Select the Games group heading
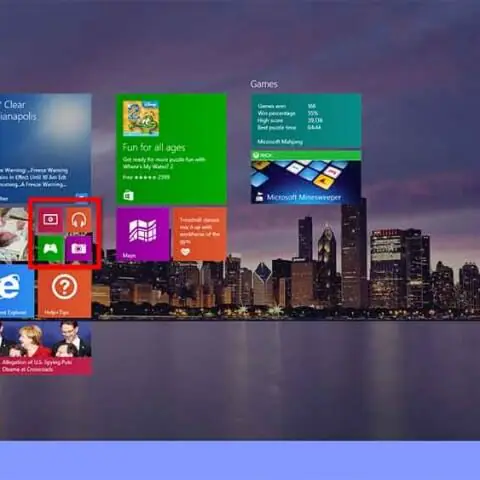Image resolution: width=480 pixels, height=480 pixels. 264,84
